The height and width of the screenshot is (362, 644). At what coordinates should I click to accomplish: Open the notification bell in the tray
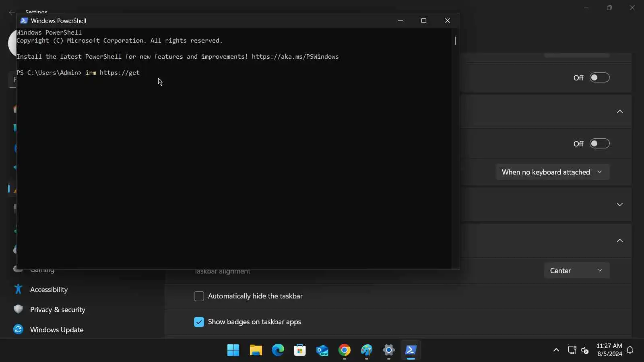(x=630, y=350)
